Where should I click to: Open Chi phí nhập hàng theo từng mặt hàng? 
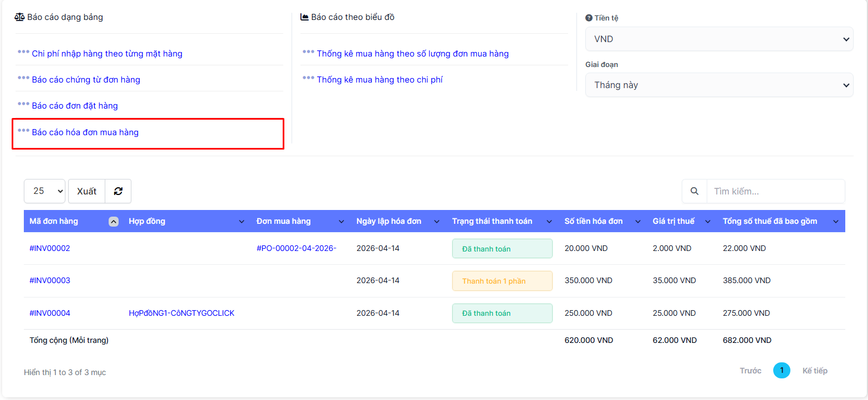[107, 54]
